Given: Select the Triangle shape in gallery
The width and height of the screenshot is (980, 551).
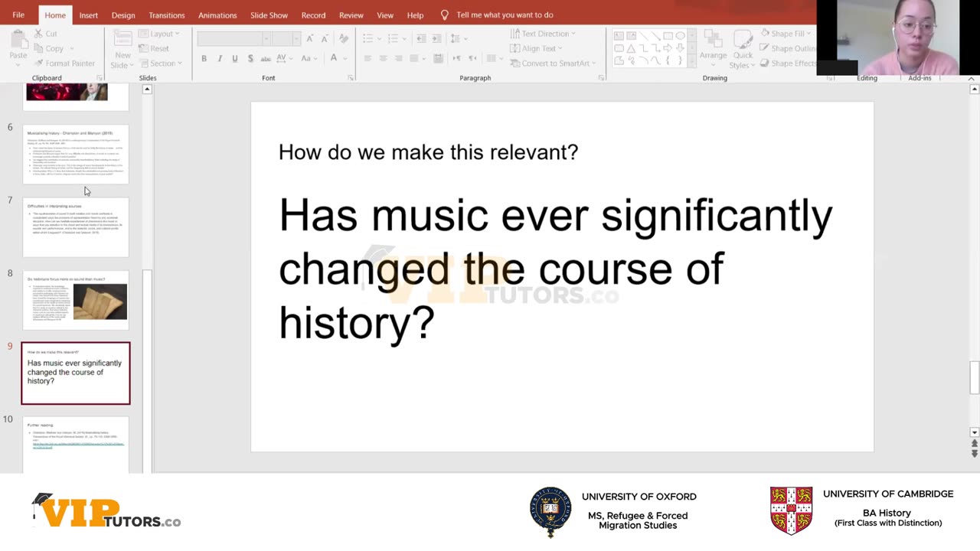Looking at the screenshot, I should pyautogui.click(x=632, y=48).
